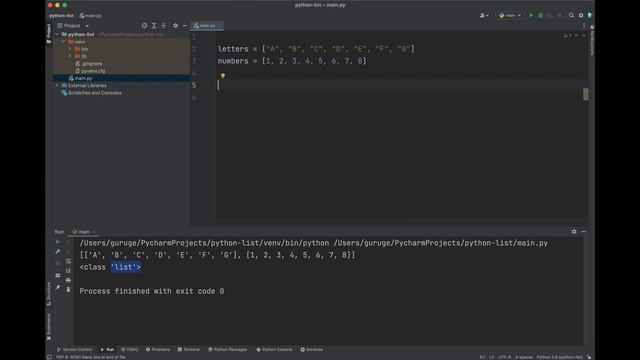Click the interpreter path in console output

click(204, 243)
